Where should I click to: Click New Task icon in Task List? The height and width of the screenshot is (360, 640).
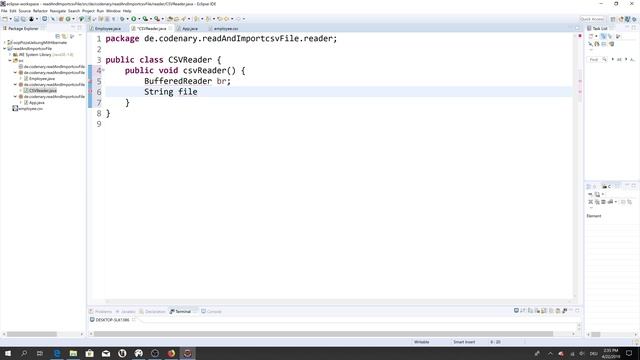(591, 36)
